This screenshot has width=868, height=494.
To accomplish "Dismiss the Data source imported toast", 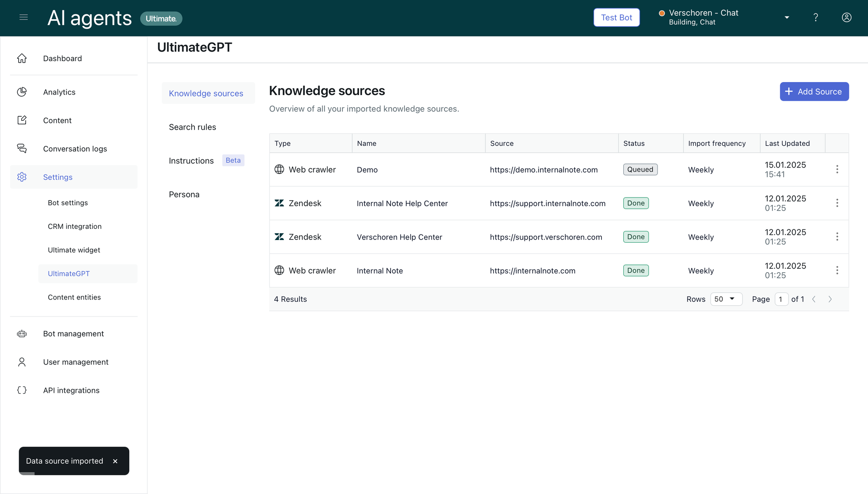I will 115,461.
